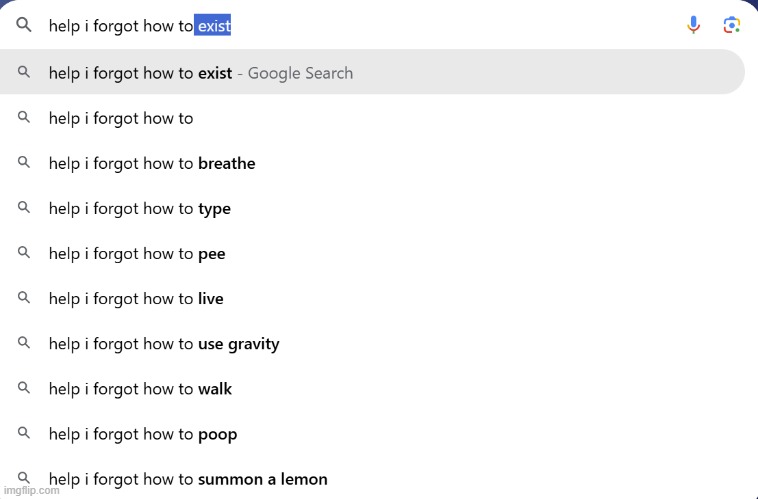Pick the 'how to live' suggestion
This screenshot has height=499, width=758.
(x=136, y=299)
